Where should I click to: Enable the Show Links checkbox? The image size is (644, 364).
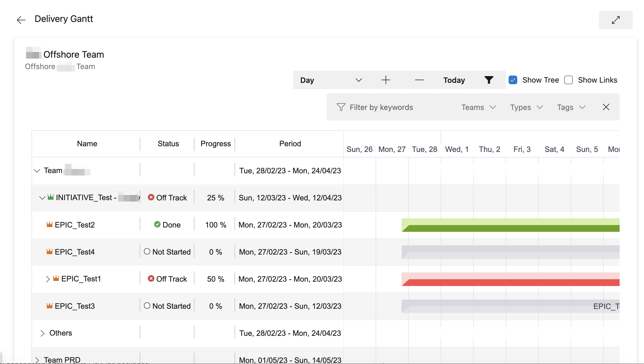(568, 80)
